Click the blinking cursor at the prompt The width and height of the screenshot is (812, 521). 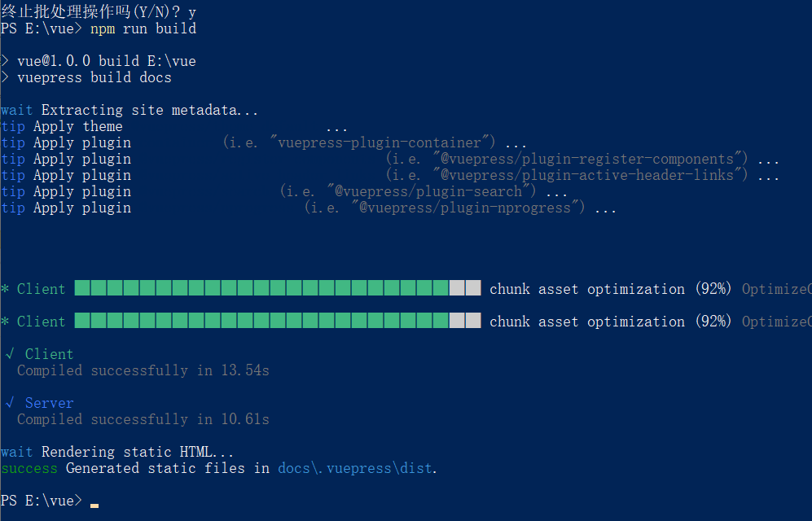tap(94, 505)
